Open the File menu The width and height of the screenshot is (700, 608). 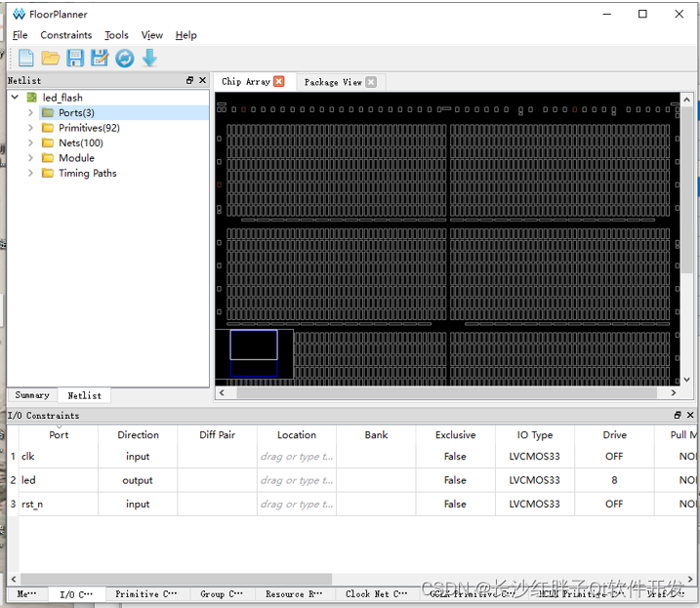[21, 35]
